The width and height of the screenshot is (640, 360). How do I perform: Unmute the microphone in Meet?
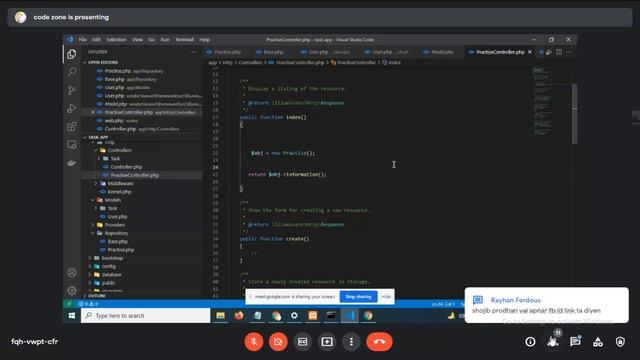pyautogui.click(x=254, y=342)
